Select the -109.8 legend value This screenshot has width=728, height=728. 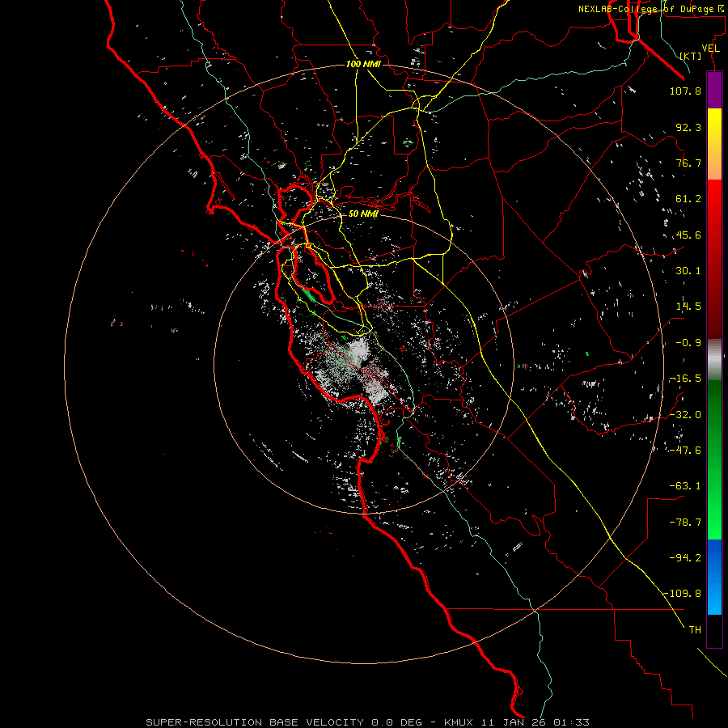tap(682, 594)
